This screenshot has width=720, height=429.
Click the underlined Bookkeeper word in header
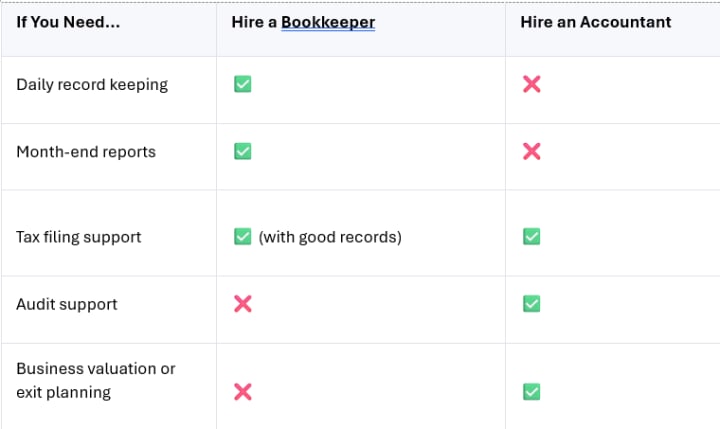328,22
